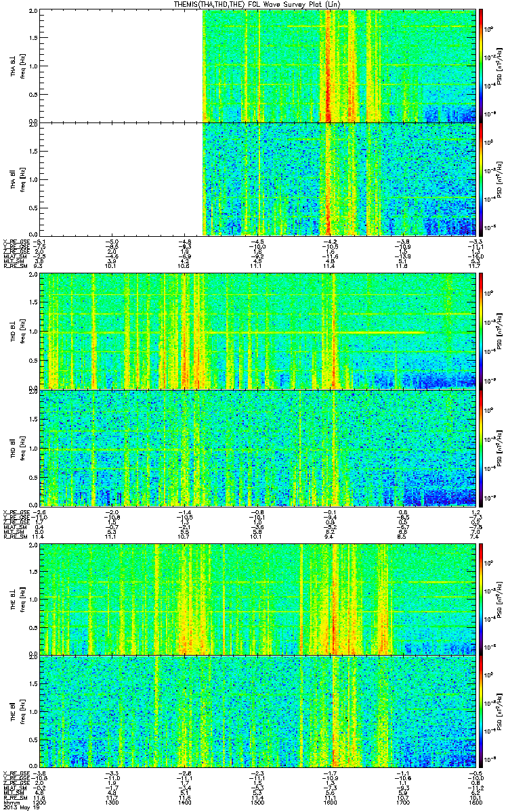Viewport: 508px width, 812px height.
Task: Click the '1.0' frequency tick of THD BL
Action: 34,332
